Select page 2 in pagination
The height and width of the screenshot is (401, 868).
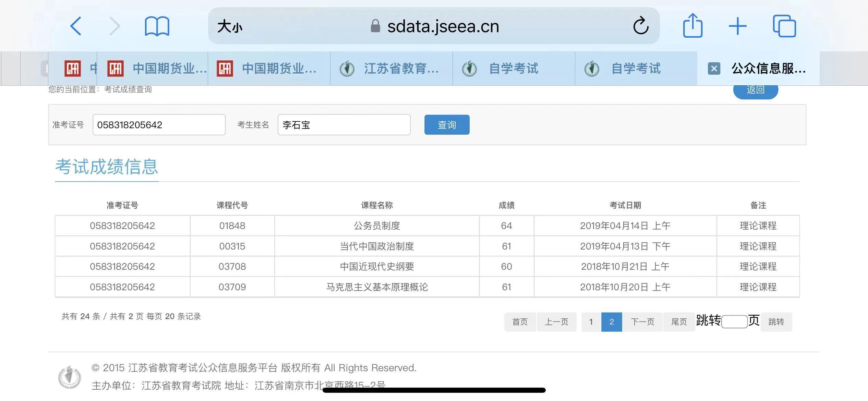612,322
